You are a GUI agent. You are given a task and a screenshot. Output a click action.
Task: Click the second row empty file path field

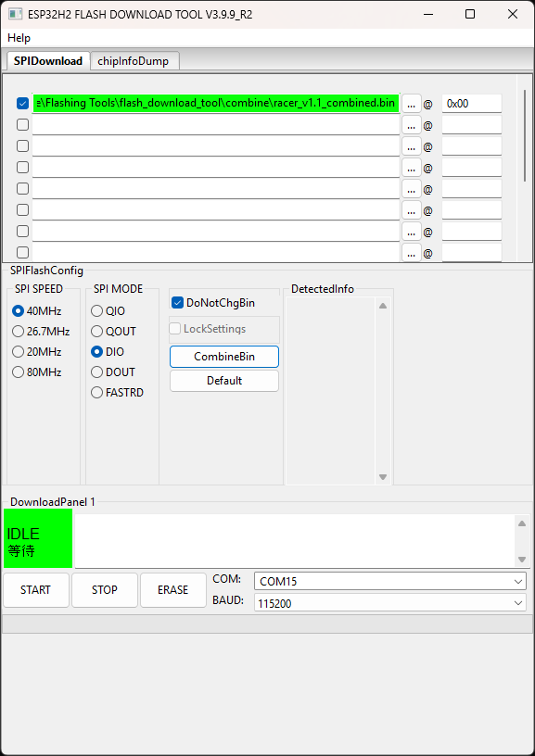coord(216,125)
